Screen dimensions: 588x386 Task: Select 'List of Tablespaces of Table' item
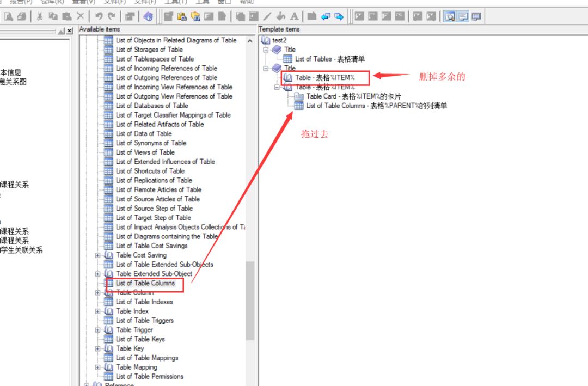155,59
